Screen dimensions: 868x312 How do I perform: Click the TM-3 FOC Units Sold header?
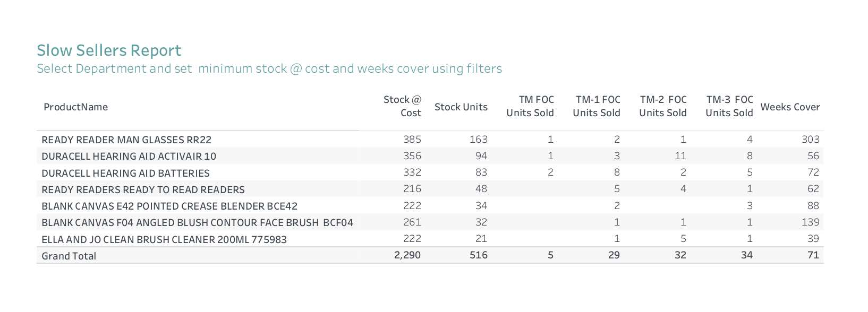point(729,106)
